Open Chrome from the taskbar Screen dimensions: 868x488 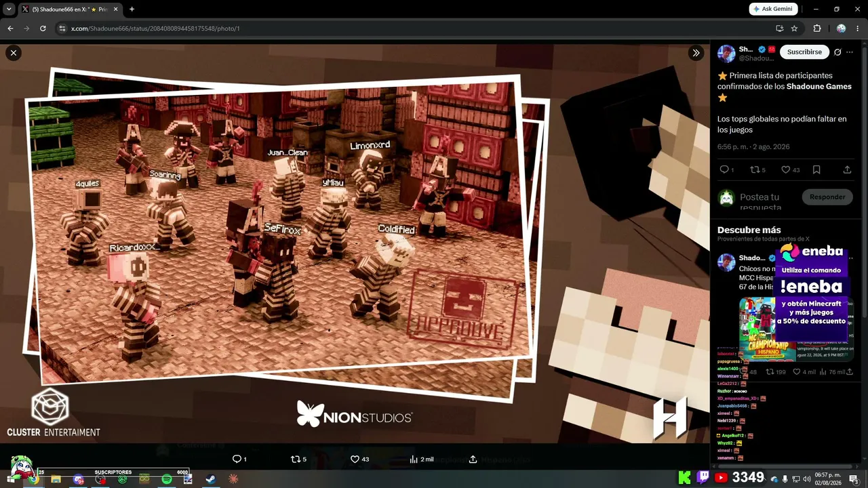33,479
